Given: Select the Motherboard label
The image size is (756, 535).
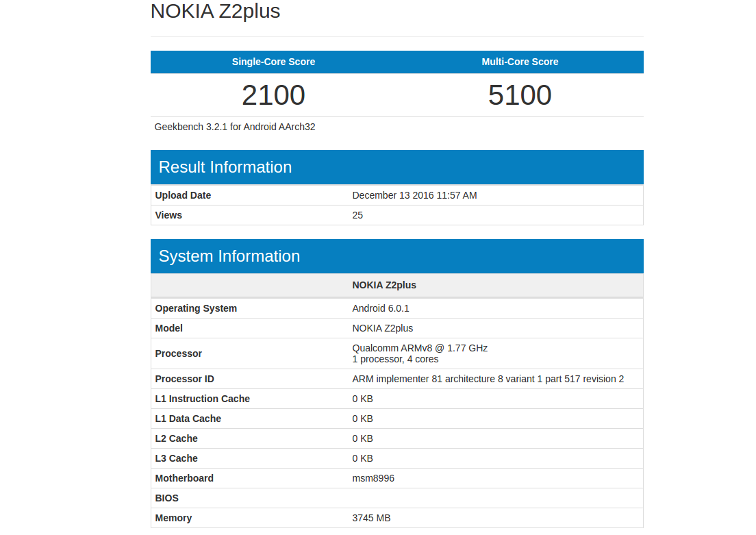Looking at the screenshot, I should (x=184, y=478).
